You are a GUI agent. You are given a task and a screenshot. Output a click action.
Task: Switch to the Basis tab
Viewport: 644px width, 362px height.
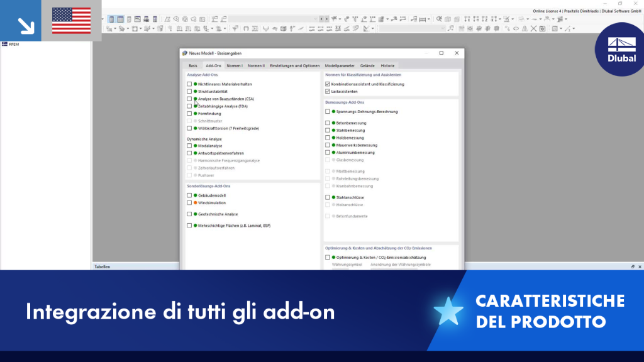click(x=193, y=65)
